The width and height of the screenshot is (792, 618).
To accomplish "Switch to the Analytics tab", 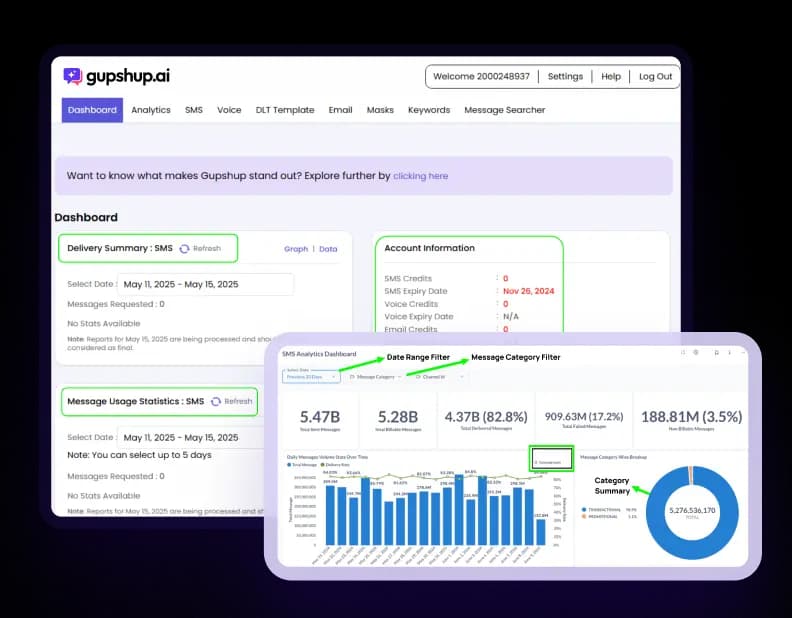I will 151,110.
